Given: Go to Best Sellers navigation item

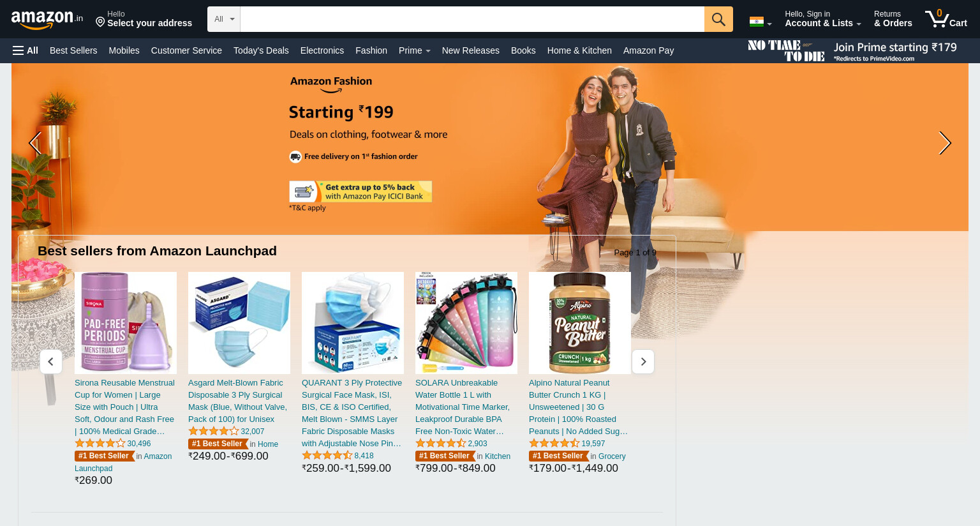Looking at the screenshot, I should click(73, 50).
